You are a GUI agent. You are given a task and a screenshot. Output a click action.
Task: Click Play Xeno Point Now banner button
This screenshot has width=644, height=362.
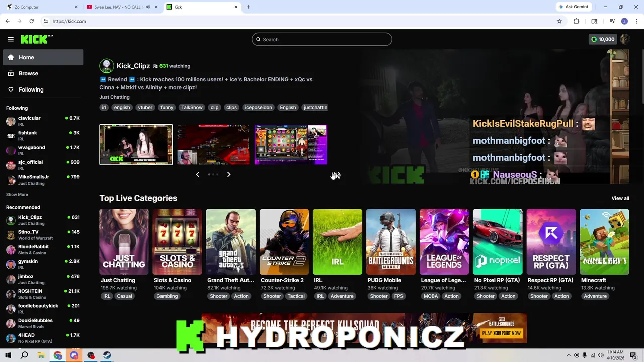point(501,333)
